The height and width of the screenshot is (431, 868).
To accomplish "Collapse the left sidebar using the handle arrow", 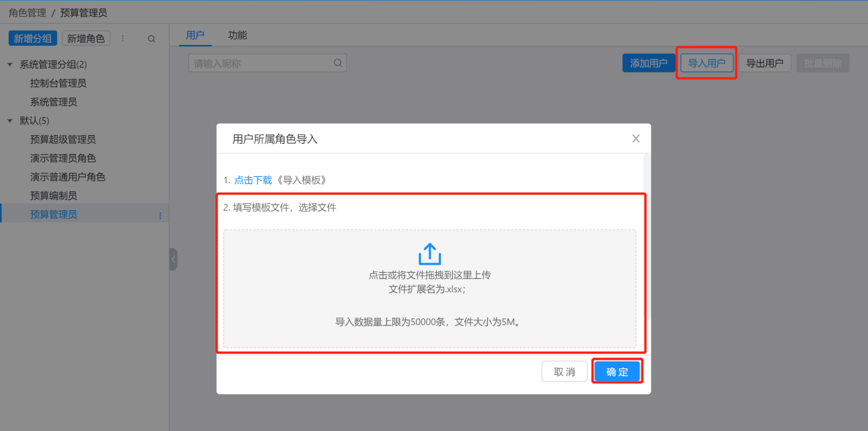I will click(173, 259).
